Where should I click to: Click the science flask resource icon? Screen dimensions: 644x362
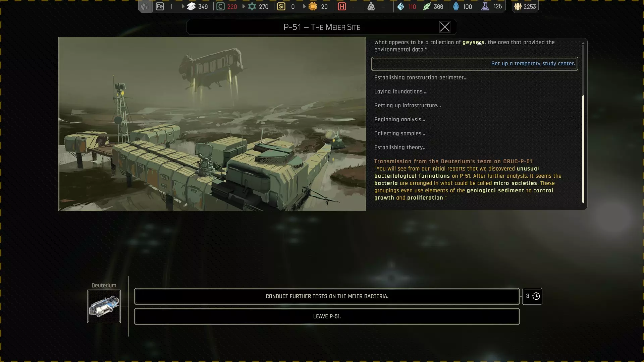point(485,7)
